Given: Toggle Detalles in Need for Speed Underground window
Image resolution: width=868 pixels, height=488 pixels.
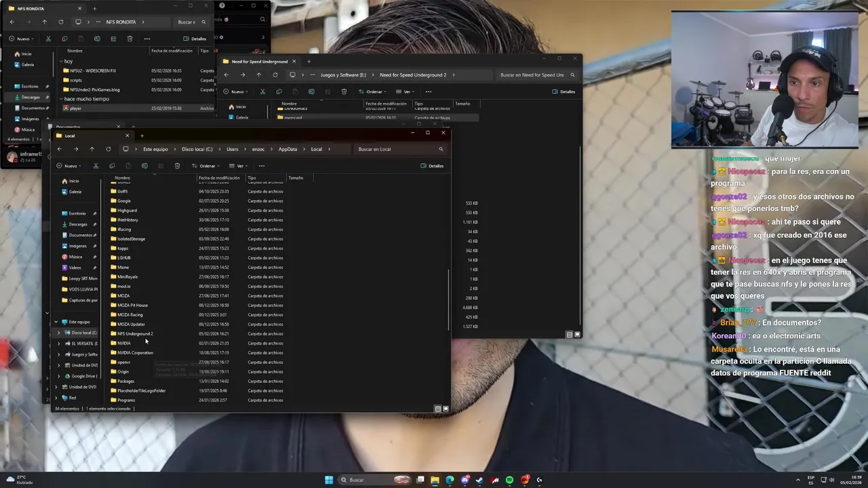Looking at the screenshot, I should pos(564,91).
